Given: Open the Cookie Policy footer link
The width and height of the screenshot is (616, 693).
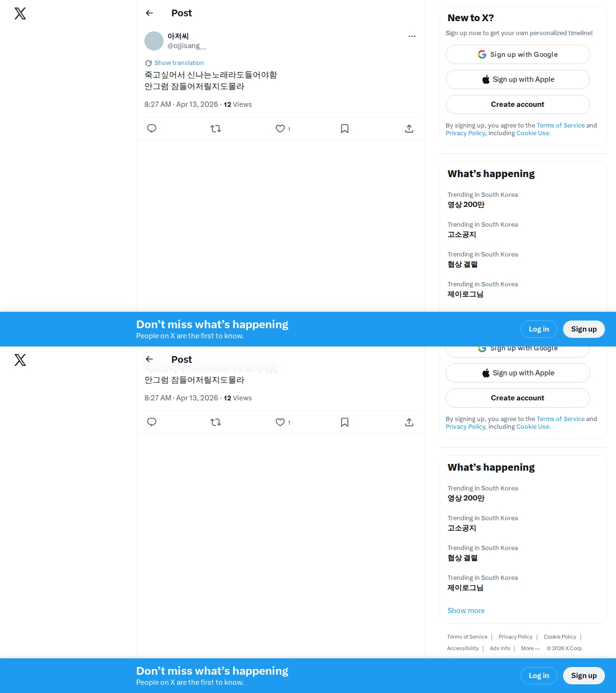Looking at the screenshot, I should tap(560, 637).
